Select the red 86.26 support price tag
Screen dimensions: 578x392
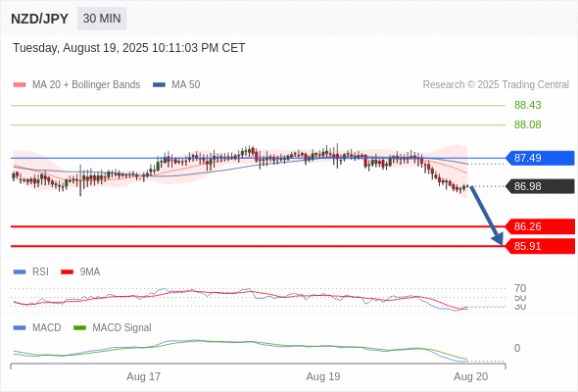tap(539, 226)
